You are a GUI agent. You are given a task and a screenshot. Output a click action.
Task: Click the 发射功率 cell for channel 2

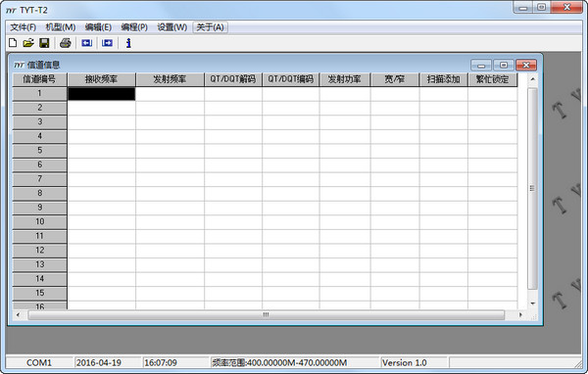[x=345, y=108]
